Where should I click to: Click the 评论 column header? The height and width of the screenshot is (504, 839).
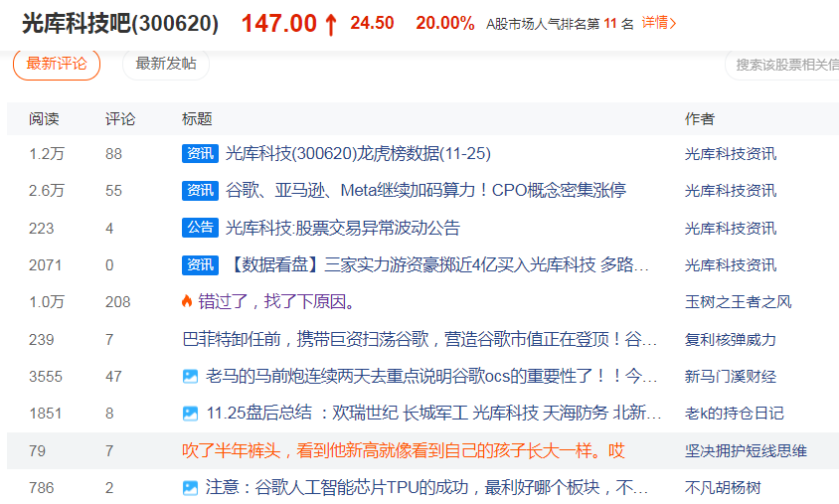point(120,118)
